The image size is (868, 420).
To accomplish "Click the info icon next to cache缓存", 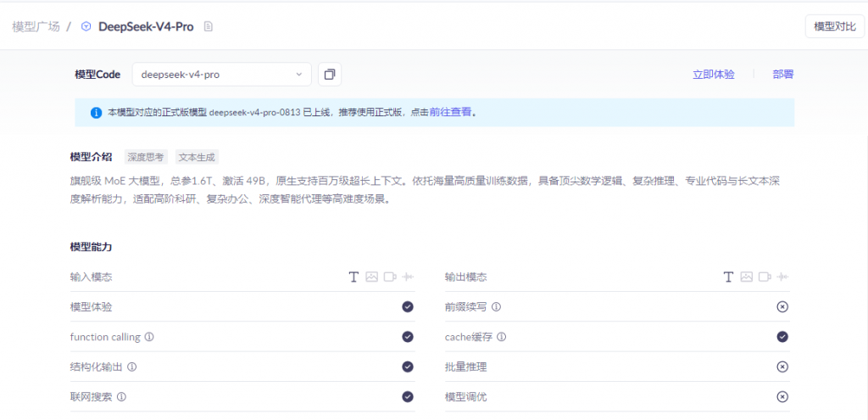I will pos(502,336).
